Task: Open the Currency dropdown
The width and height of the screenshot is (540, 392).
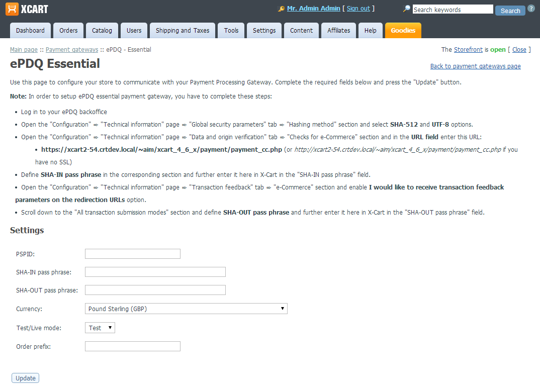Action: click(x=186, y=309)
